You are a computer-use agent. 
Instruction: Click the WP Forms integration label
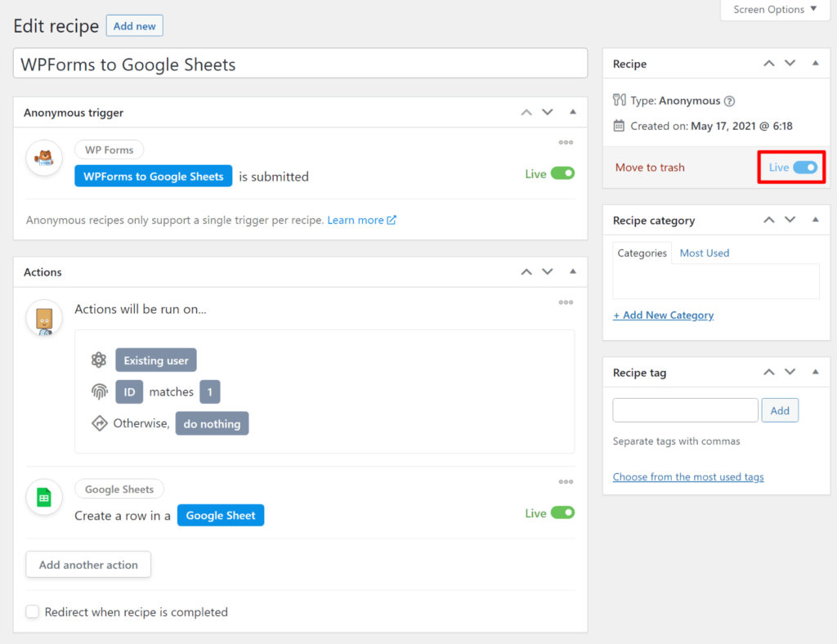[109, 150]
